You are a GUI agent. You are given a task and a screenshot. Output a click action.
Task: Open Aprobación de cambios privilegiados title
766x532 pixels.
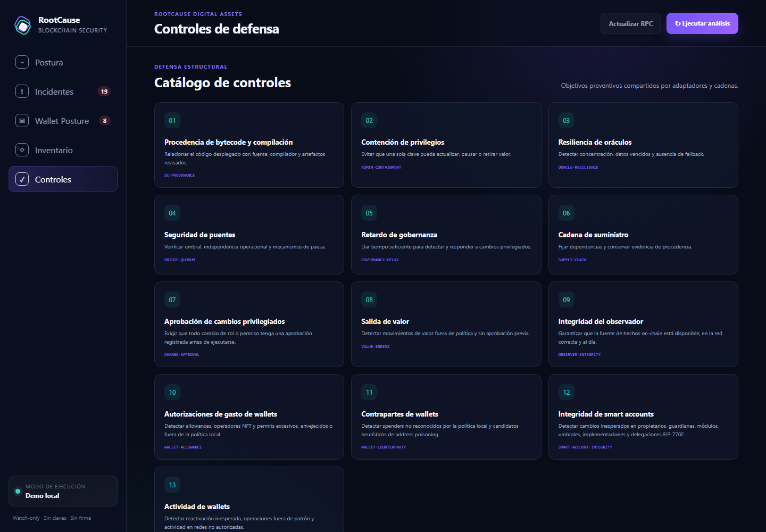point(224,322)
